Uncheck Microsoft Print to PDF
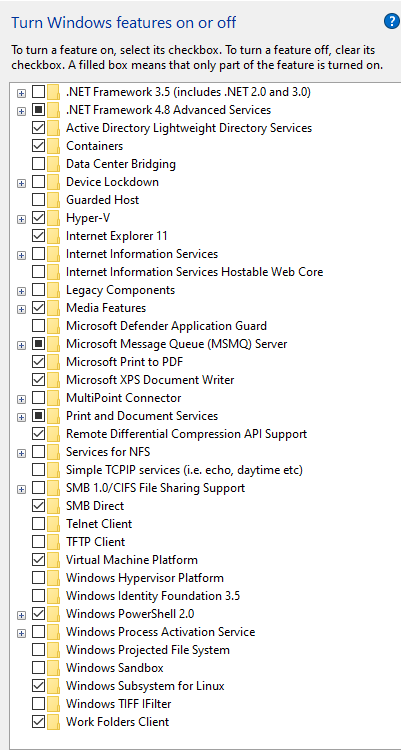 pos(39,362)
